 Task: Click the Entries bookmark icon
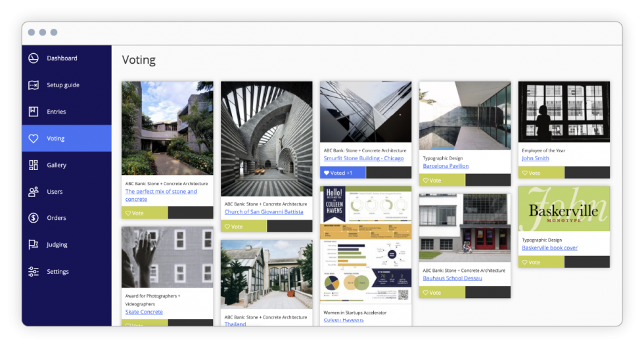click(x=34, y=112)
